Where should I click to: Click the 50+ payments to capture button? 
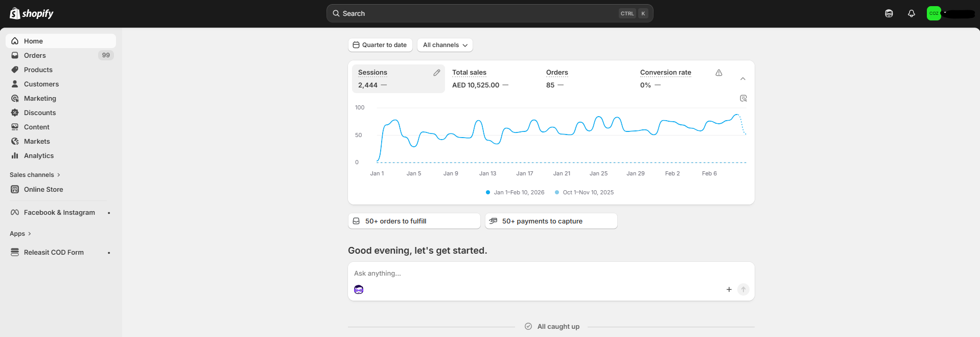coord(551,221)
